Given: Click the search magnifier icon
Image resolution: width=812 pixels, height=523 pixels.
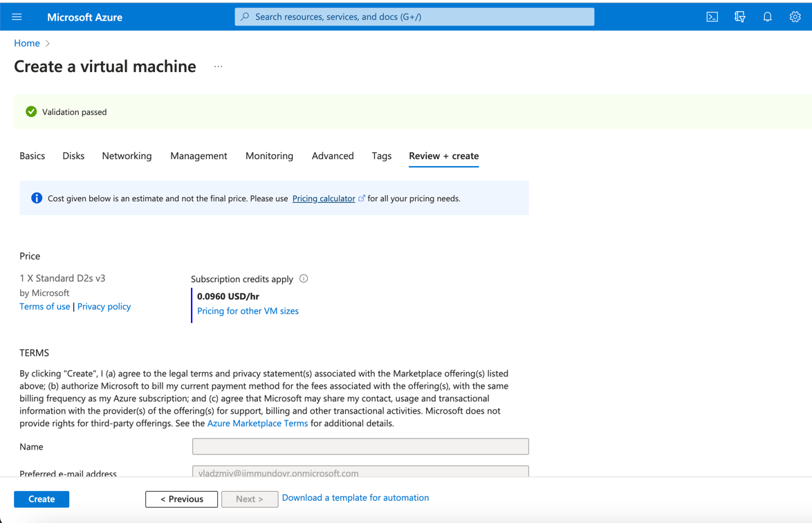Looking at the screenshot, I should tap(245, 17).
